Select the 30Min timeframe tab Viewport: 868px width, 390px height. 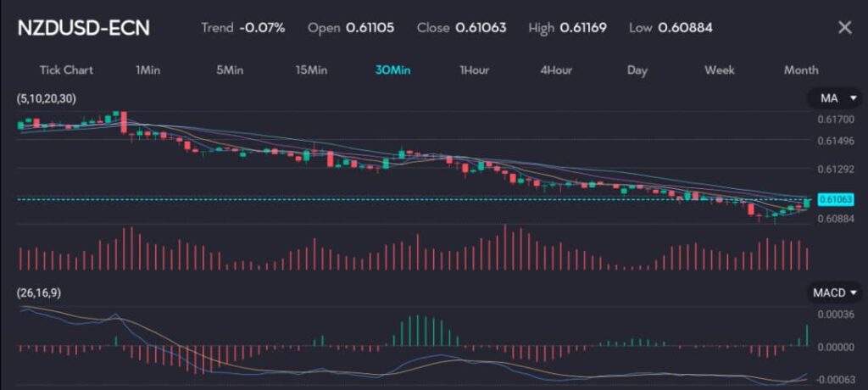pos(392,70)
